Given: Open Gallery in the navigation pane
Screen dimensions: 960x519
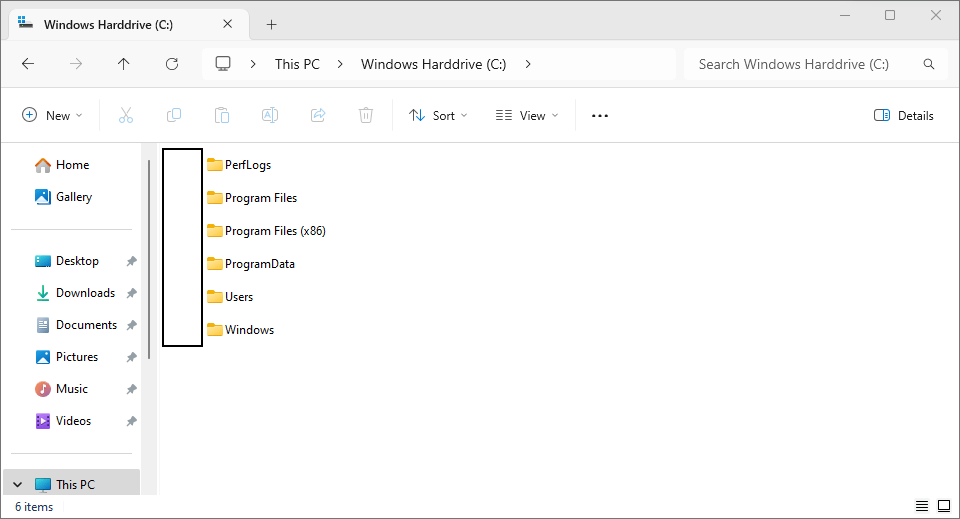Looking at the screenshot, I should tap(63, 196).
